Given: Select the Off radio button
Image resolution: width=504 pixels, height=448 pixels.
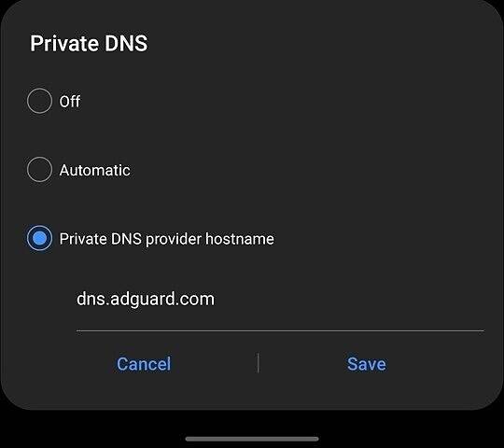Looking at the screenshot, I should 39,101.
